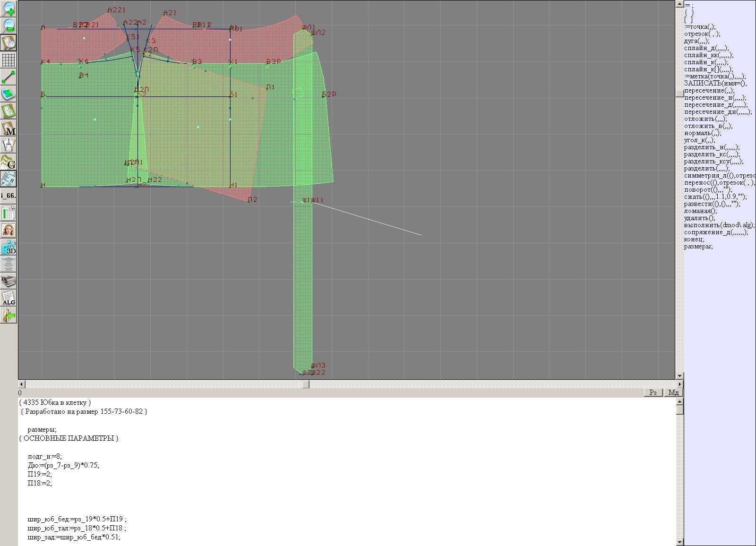Toggle the grid display icon
Image resolution: width=756 pixels, height=546 pixels.
tap(9, 60)
